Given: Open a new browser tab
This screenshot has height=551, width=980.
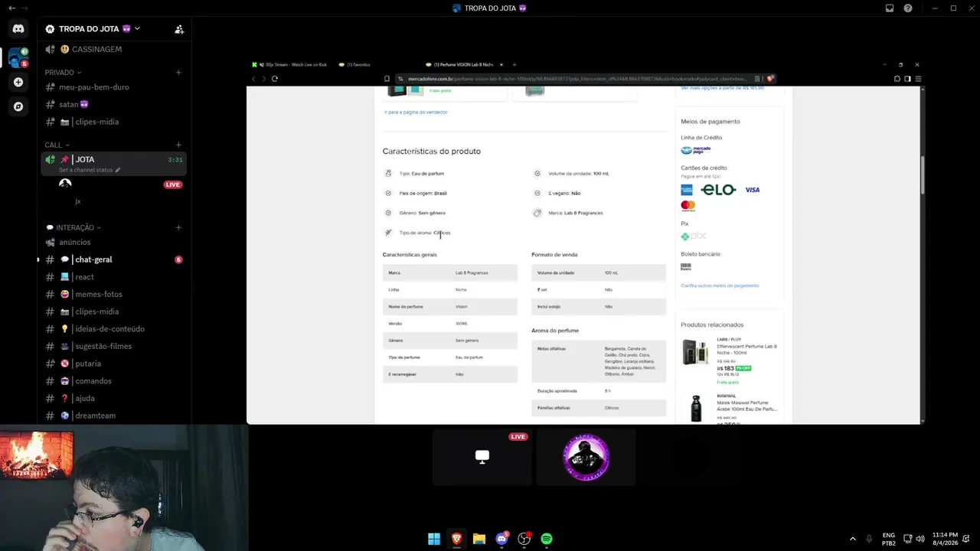Looking at the screenshot, I should tap(514, 65).
